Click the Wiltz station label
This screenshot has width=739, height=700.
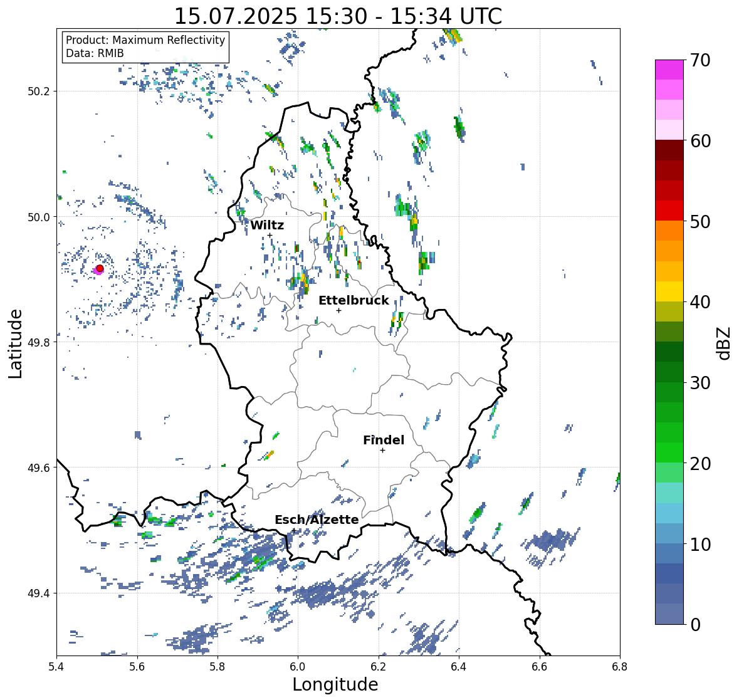coord(267,225)
